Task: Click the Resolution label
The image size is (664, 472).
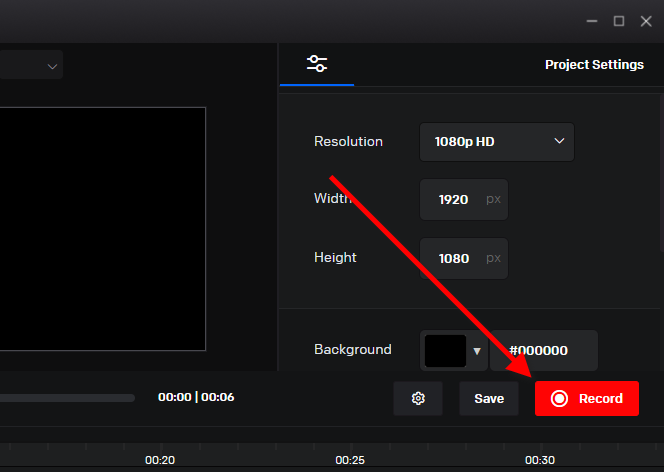Action: (348, 141)
